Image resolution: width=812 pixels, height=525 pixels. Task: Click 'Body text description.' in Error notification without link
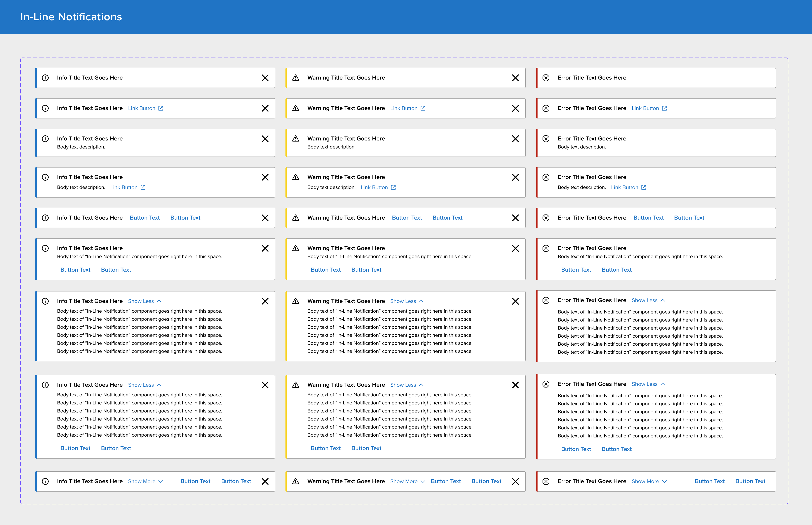(582, 147)
